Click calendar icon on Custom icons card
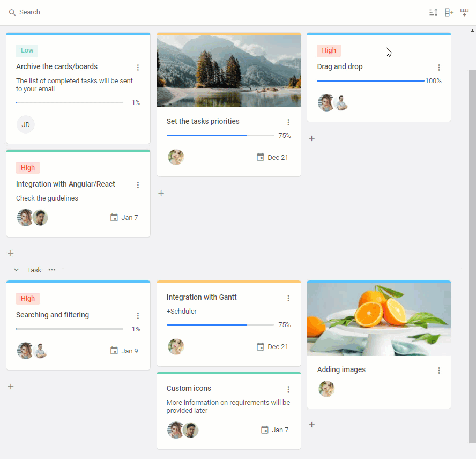 coord(265,430)
